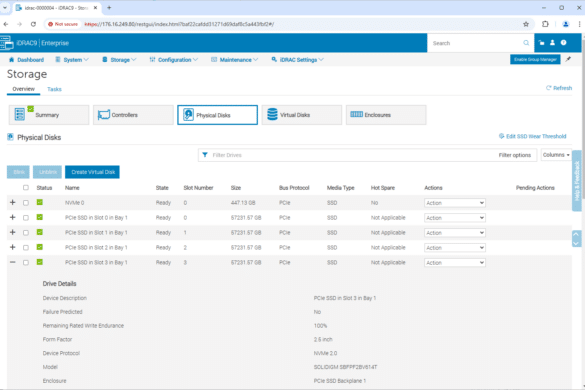
Task: Toggle the select-all checkbox in table header
Action: 26,188
